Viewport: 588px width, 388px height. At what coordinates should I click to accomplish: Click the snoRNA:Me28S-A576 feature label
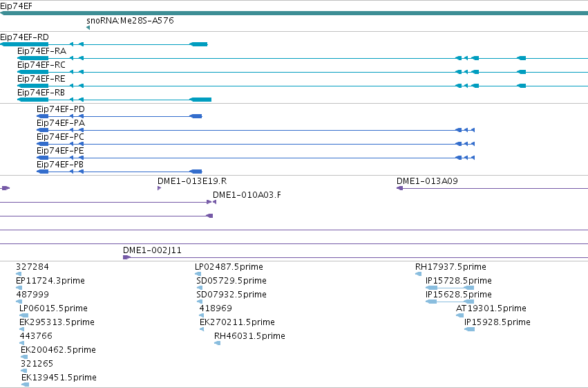[130, 20]
